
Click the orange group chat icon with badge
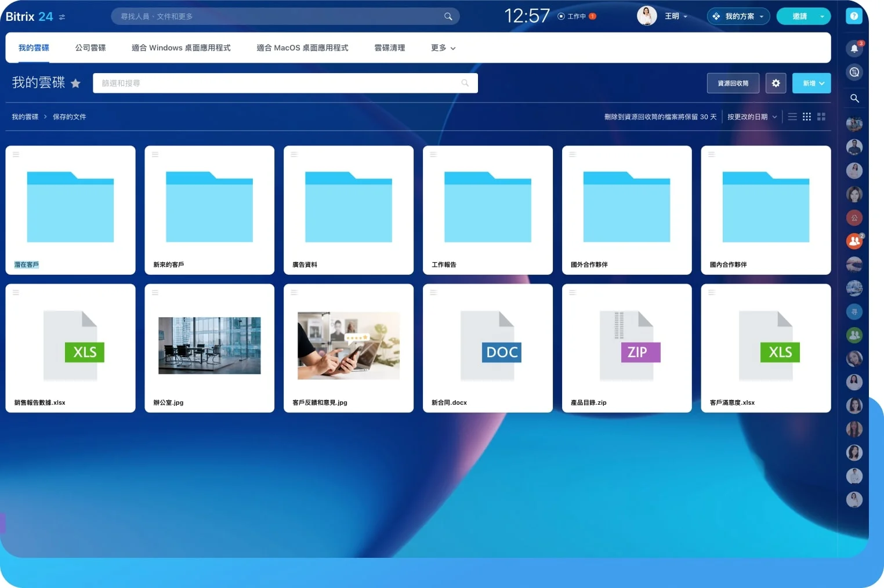click(854, 241)
